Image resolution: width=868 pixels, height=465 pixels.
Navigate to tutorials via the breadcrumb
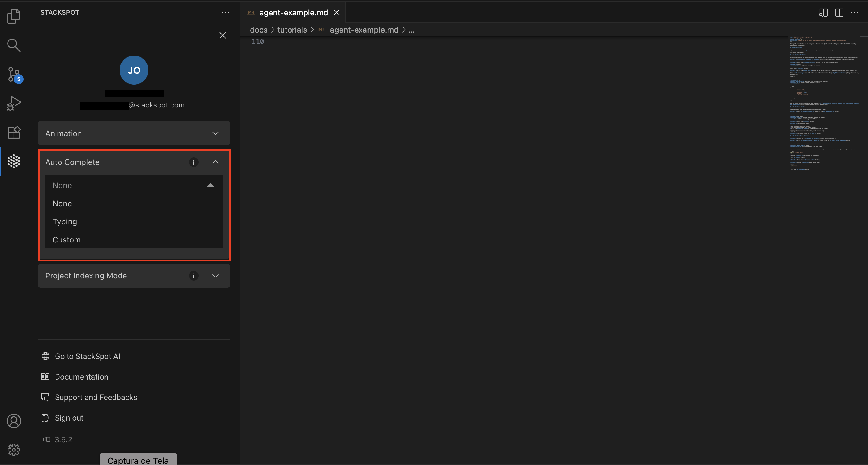(292, 30)
